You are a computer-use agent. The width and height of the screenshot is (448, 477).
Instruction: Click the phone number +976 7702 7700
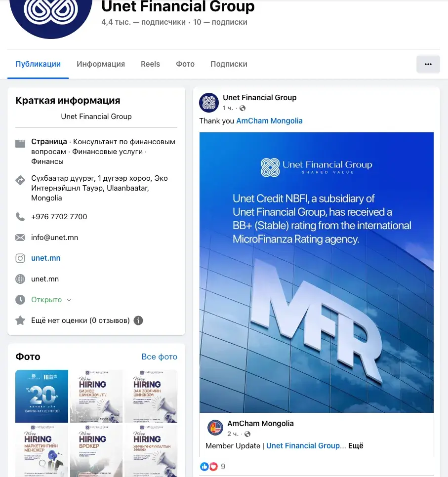point(59,217)
